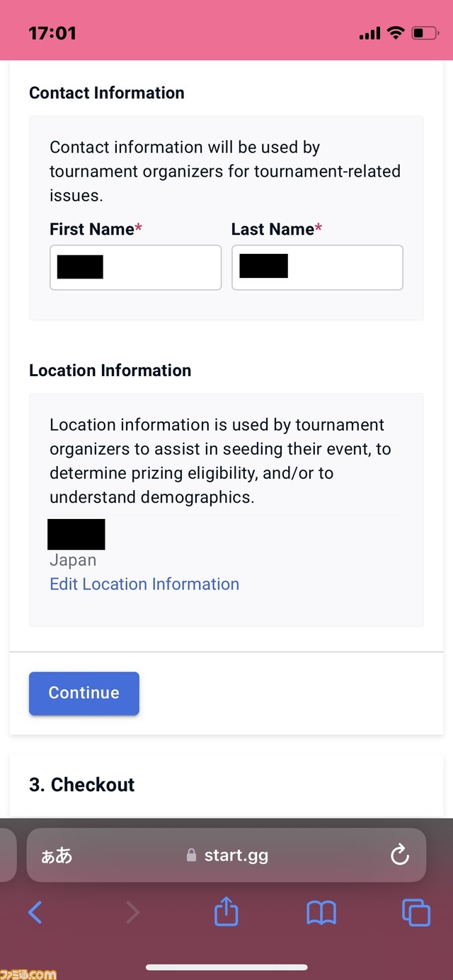The image size is (453, 980).
Task: Click the Continue button
Action: (x=84, y=693)
